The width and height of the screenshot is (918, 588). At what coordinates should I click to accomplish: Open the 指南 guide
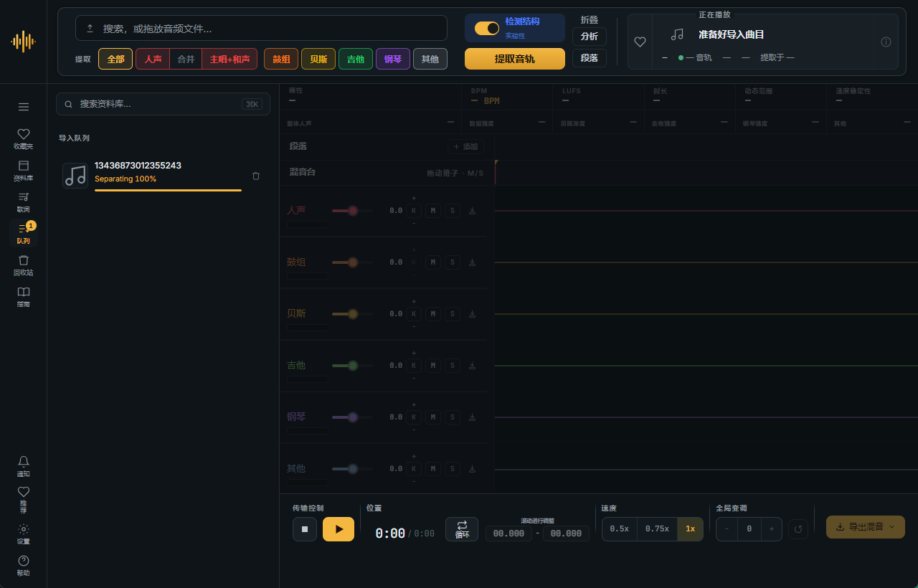tap(24, 296)
